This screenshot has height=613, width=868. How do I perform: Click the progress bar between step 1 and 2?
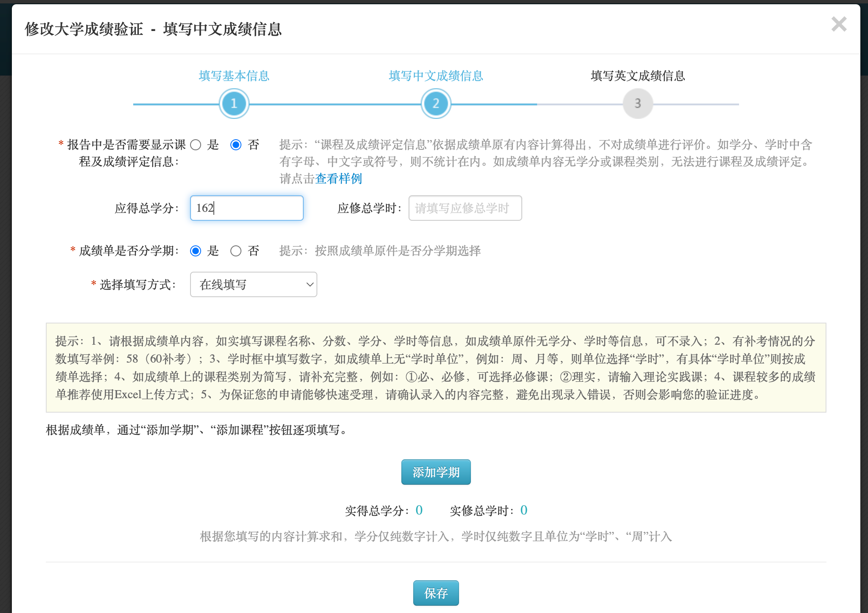tap(335, 103)
